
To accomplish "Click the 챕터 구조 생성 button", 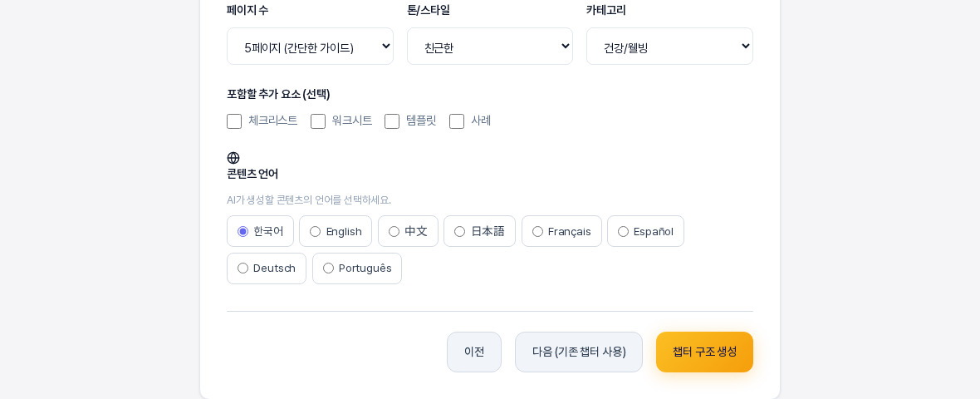I will point(704,352).
